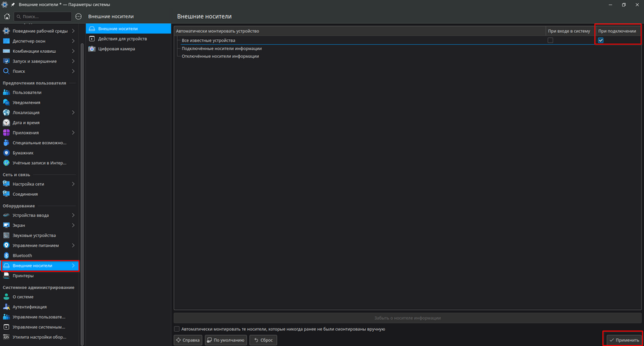Click the Принтеры printer icon

[6, 276]
